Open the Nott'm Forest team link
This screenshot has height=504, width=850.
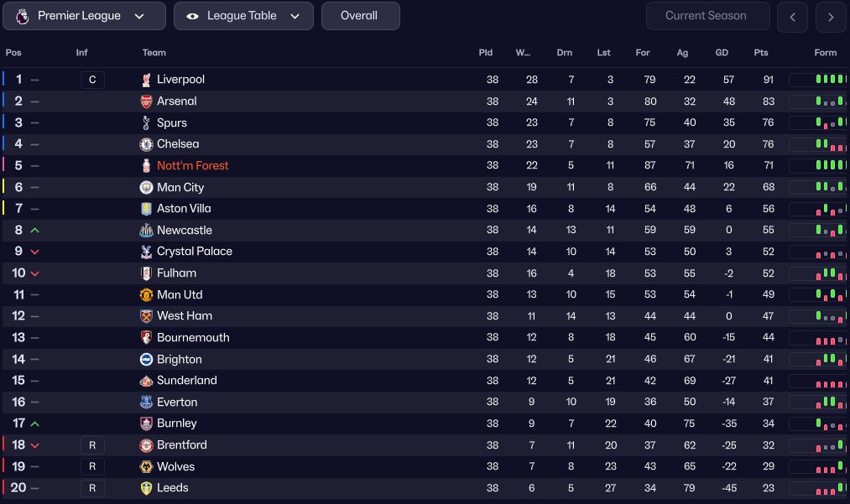point(192,166)
